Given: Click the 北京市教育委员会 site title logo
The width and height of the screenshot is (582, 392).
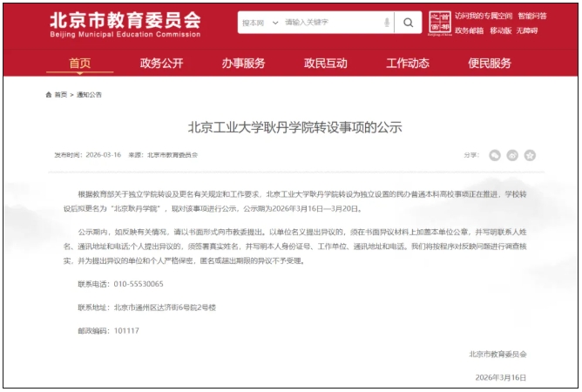Looking at the screenshot, I should tap(125, 20).
